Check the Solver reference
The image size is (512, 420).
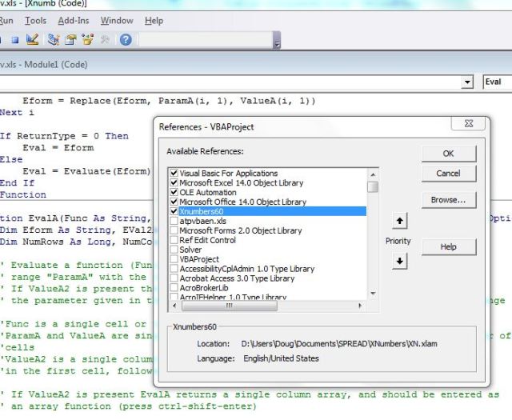coord(174,250)
